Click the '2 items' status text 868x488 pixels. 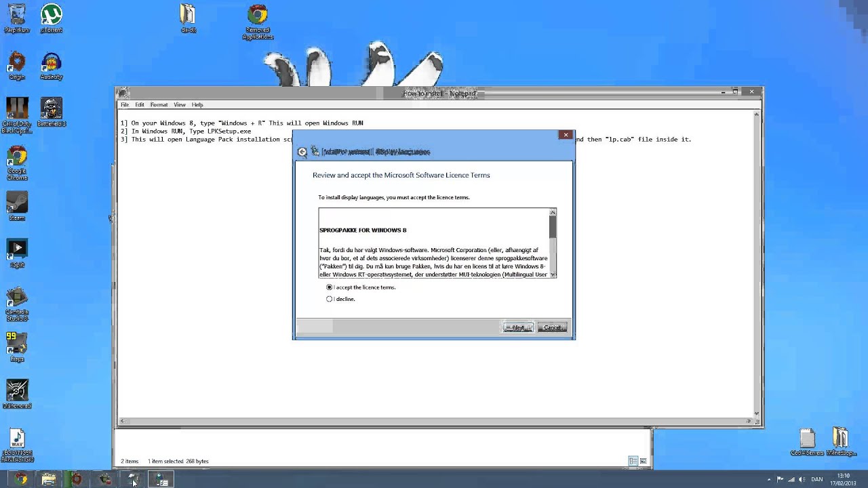(130, 462)
